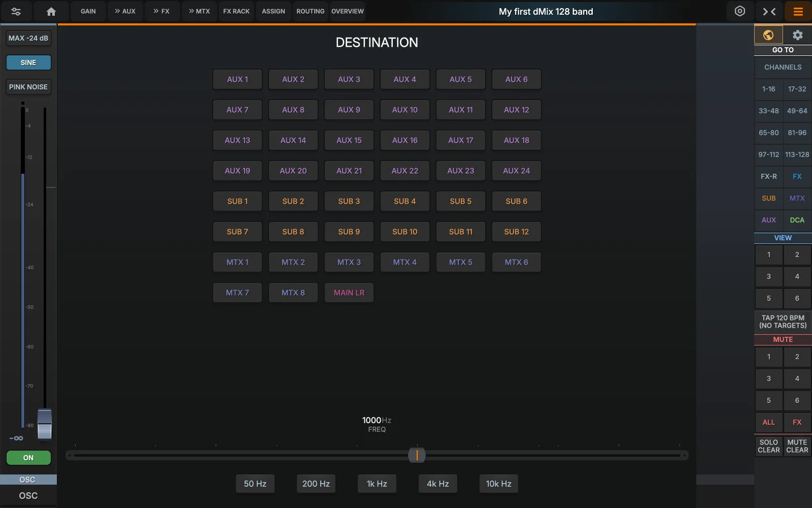Set frequency preset to 10k Hz
812x508 pixels.
tap(499, 484)
